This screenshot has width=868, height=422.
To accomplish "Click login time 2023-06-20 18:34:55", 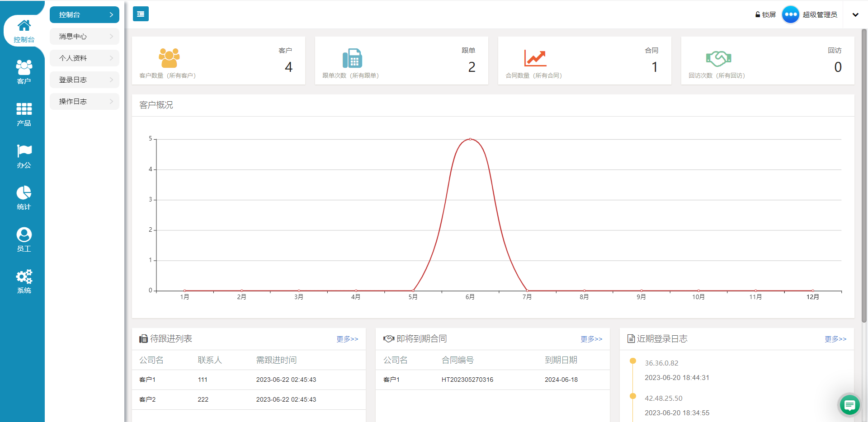I will (677, 413).
